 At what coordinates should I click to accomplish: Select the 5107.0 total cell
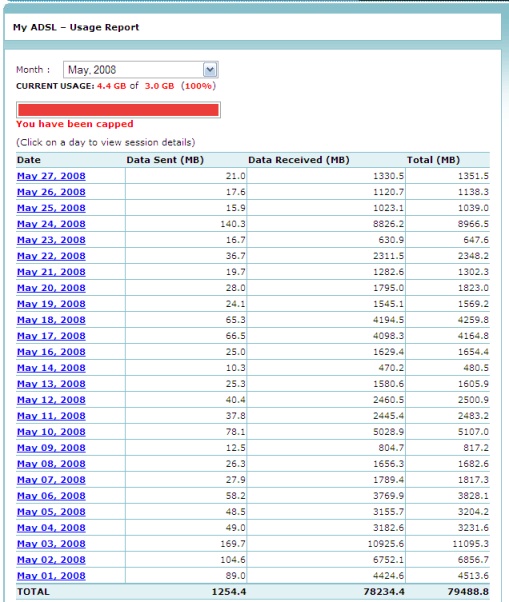coord(473,432)
